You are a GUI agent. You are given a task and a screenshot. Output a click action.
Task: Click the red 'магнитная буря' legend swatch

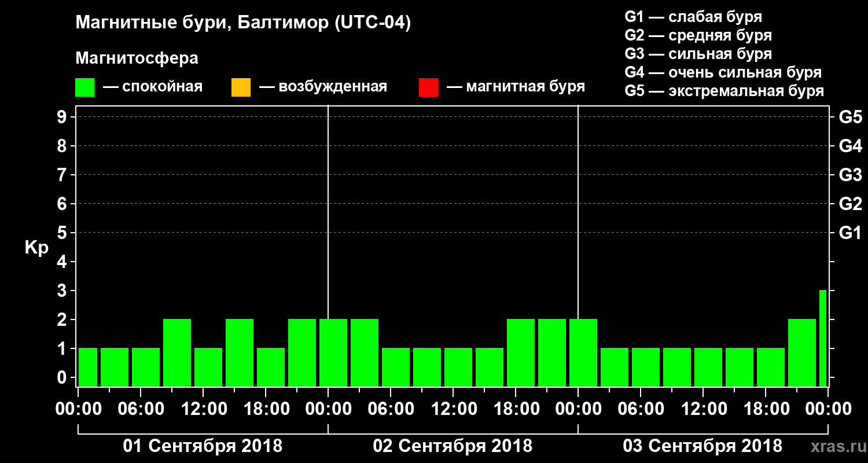428,87
